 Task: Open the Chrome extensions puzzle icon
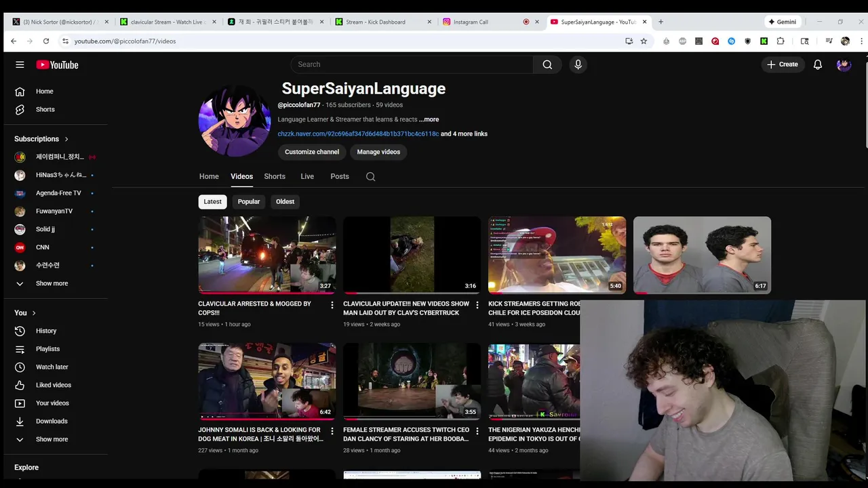click(x=781, y=41)
